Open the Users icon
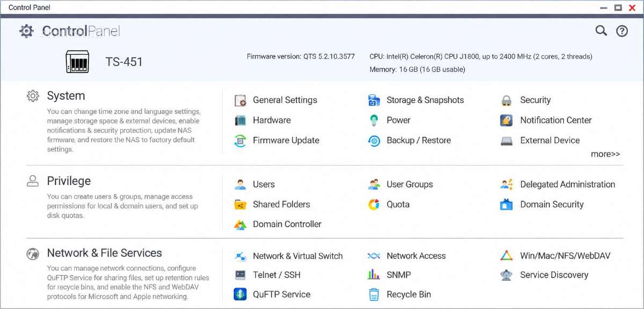Image resolution: width=644 pixels, height=309 pixels. pyautogui.click(x=240, y=185)
